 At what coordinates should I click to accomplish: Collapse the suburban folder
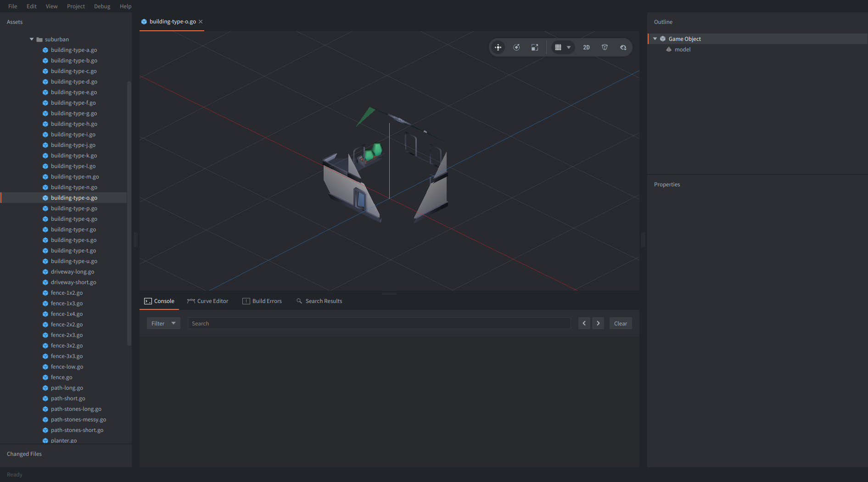(32, 39)
